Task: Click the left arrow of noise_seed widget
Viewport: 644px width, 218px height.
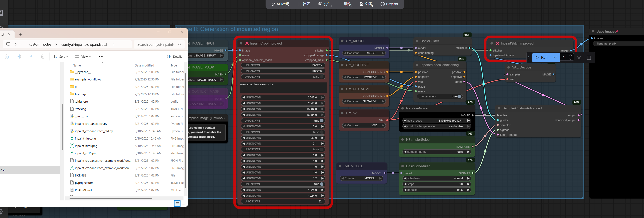Action: (x=405, y=121)
